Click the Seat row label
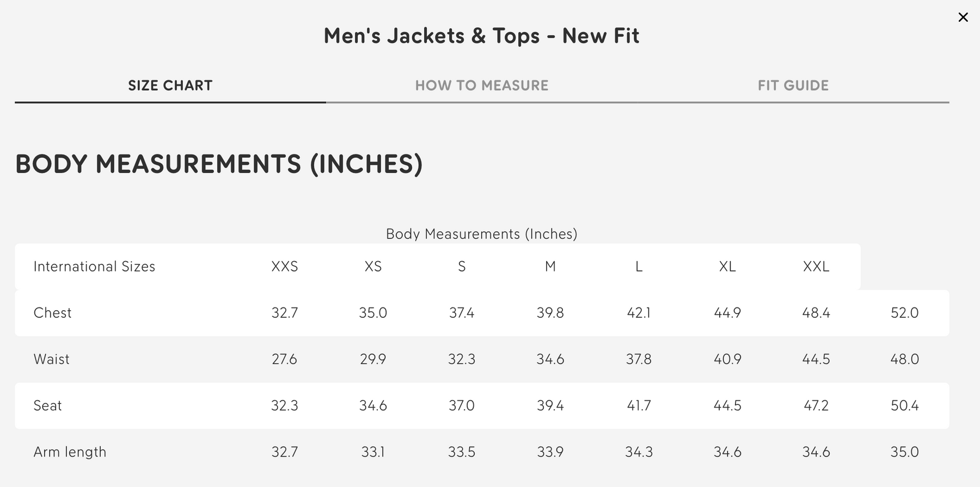Screen dimensions: 980x487 tap(47, 405)
